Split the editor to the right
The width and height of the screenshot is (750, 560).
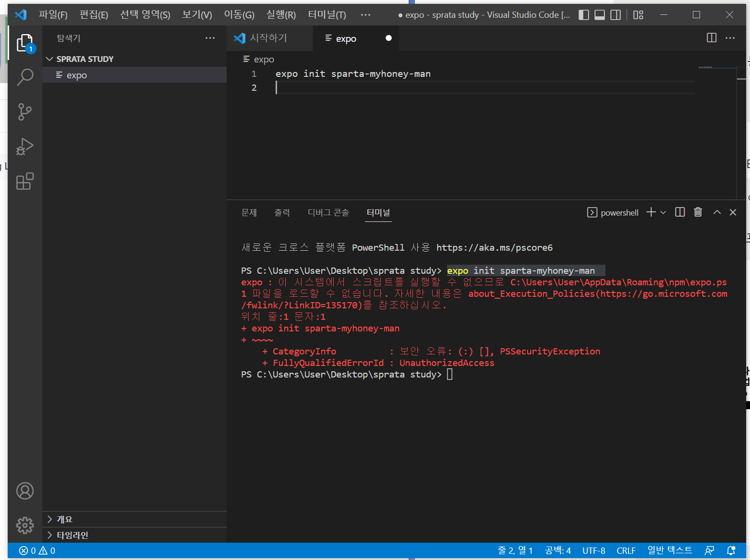[x=712, y=38]
